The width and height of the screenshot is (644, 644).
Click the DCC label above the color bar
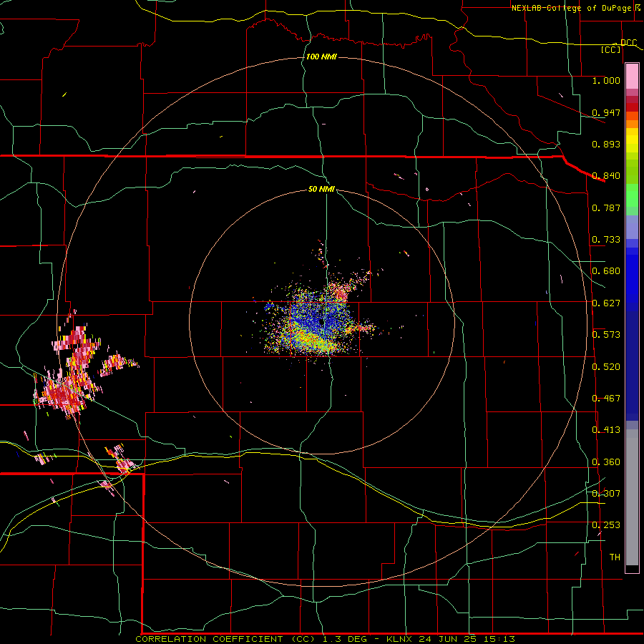[x=628, y=43]
